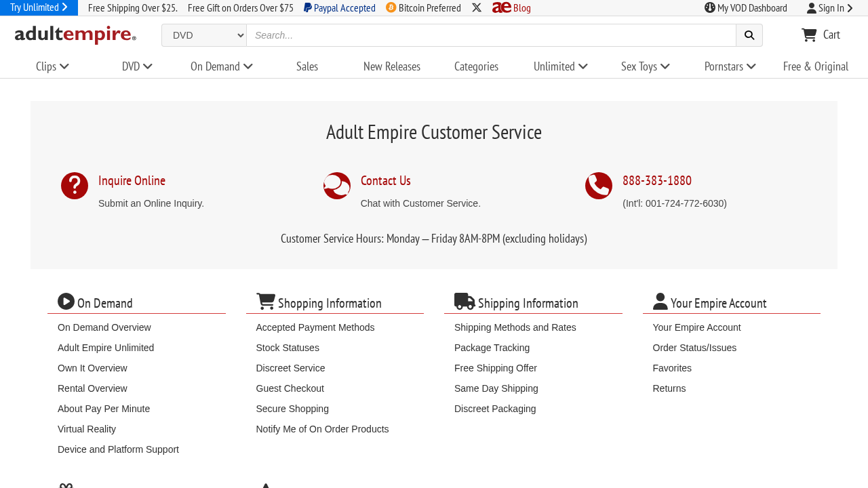Click the PayPal logo icon
868x488 pixels.
click(x=308, y=7)
